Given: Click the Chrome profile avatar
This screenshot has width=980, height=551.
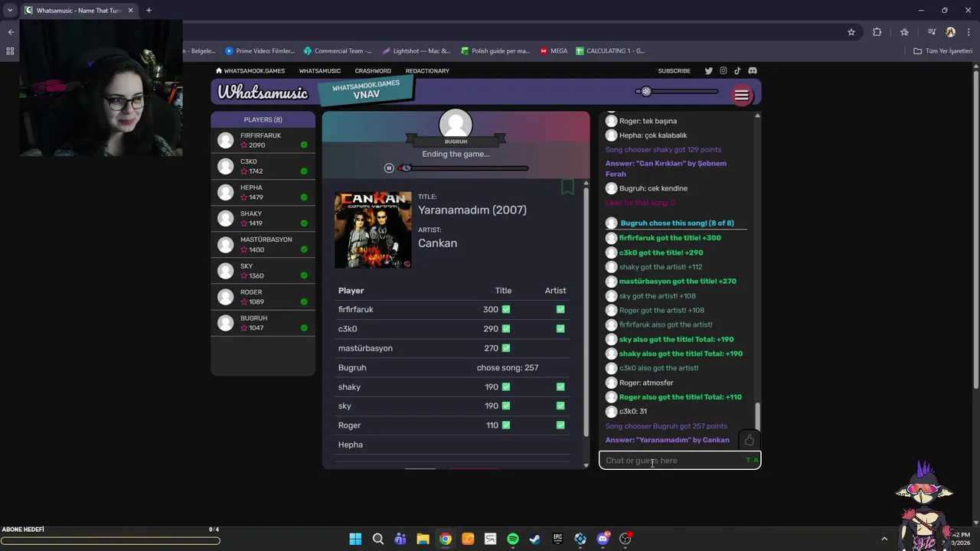Looking at the screenshot, I should 950,32.
